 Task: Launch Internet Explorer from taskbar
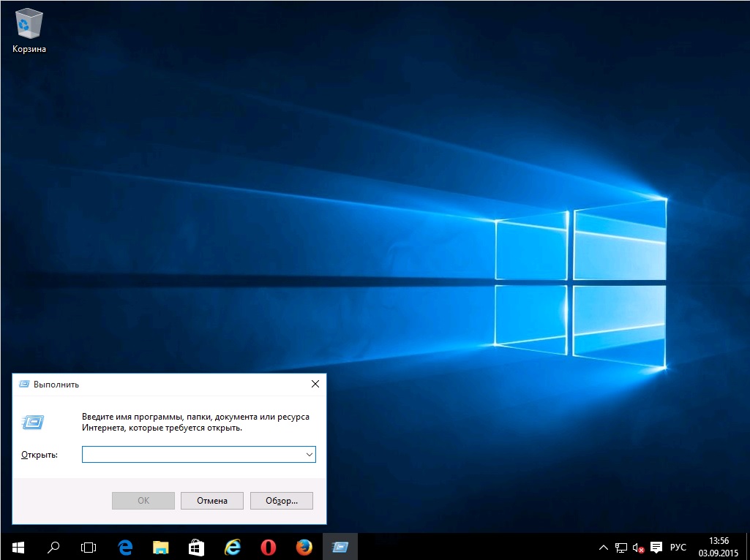(x=233, y=547)
